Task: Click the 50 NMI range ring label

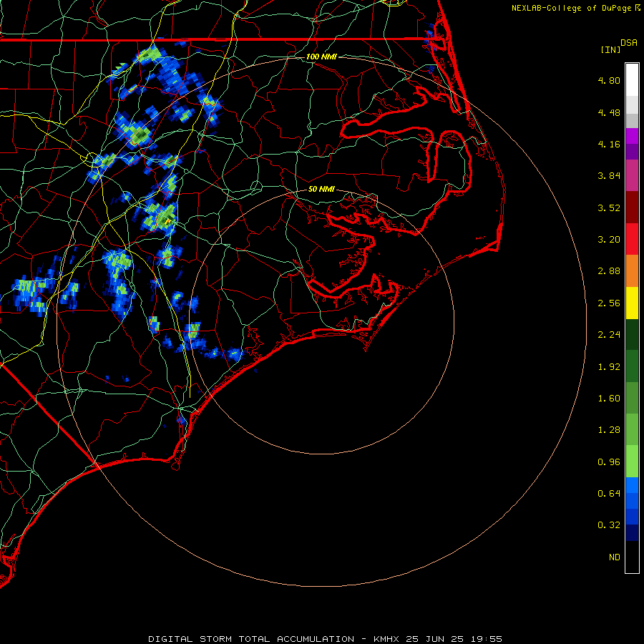Action: [321, 189]
